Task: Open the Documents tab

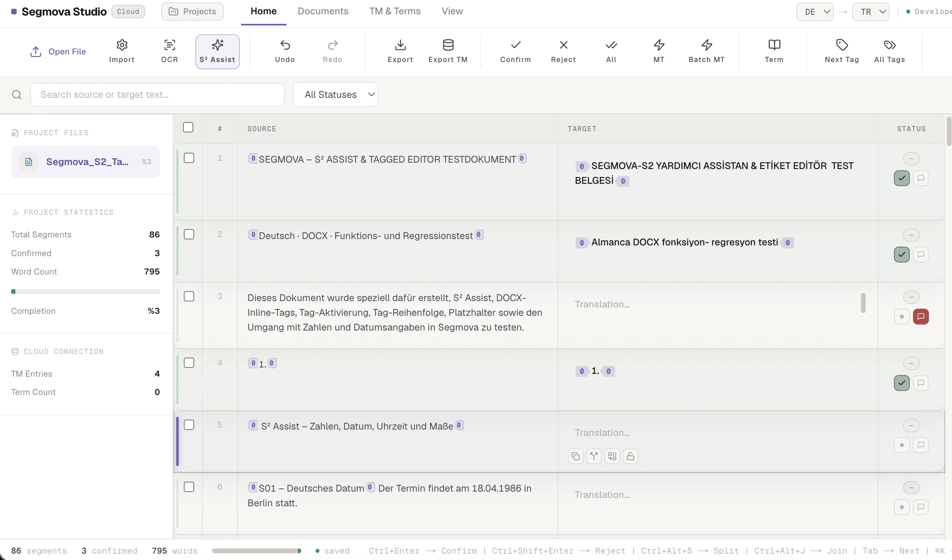Action: [x=323, y=11]
